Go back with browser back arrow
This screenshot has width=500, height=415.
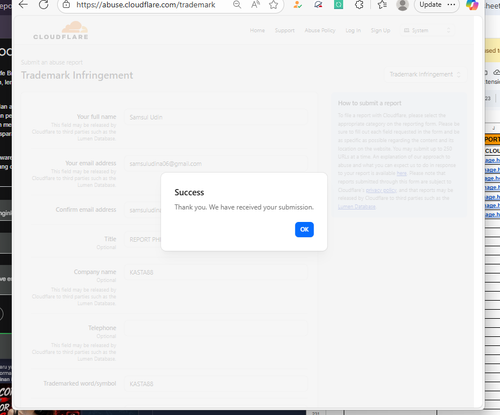(x=23, y=5)
